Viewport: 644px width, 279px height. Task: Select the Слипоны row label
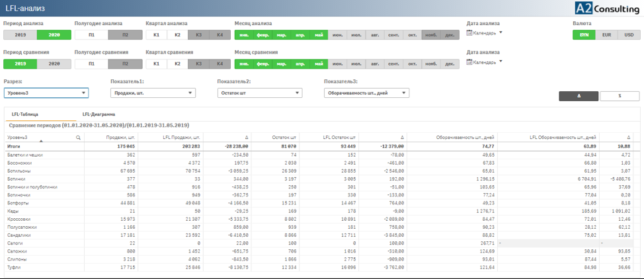(17, 259)
